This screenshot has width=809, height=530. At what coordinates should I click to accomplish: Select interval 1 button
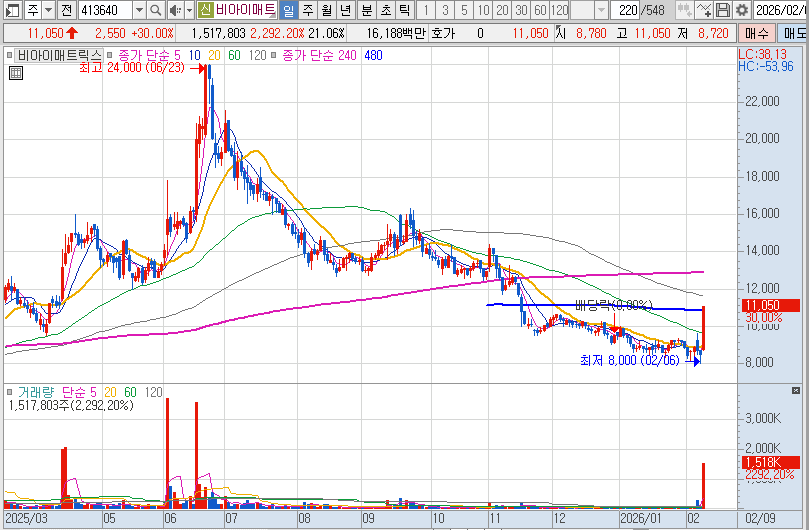pyautogui.click(x=426, y=10)
